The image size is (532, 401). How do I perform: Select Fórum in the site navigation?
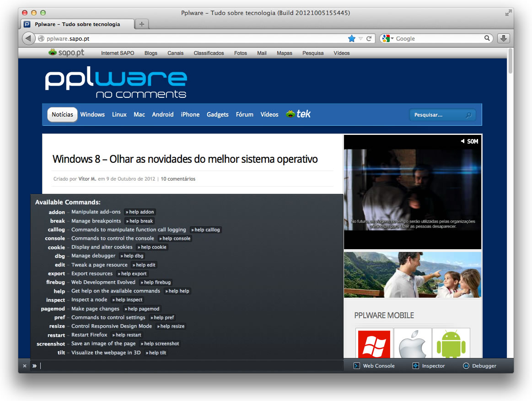tap(244, 115)
